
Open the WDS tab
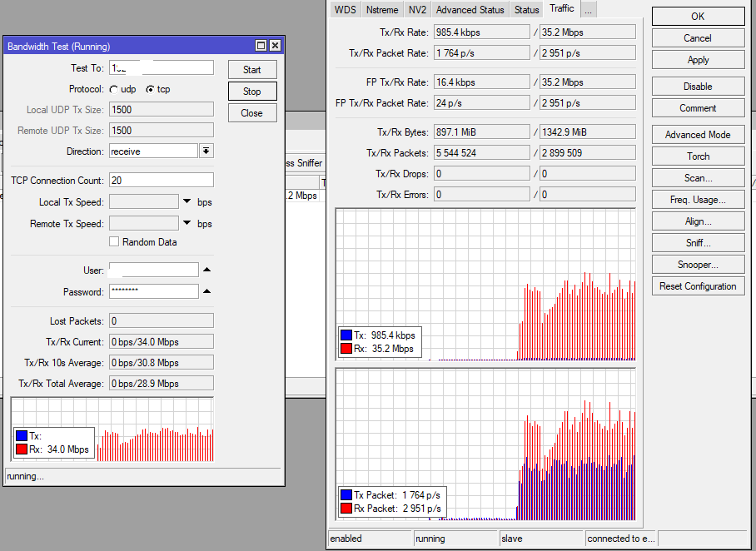coord(346,10)
